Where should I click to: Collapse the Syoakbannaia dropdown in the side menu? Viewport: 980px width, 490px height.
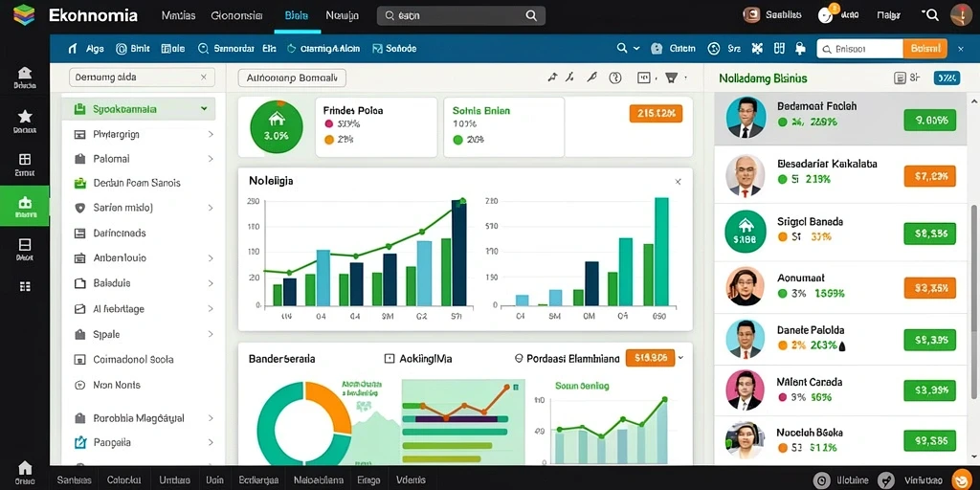(x=204, y=109)
